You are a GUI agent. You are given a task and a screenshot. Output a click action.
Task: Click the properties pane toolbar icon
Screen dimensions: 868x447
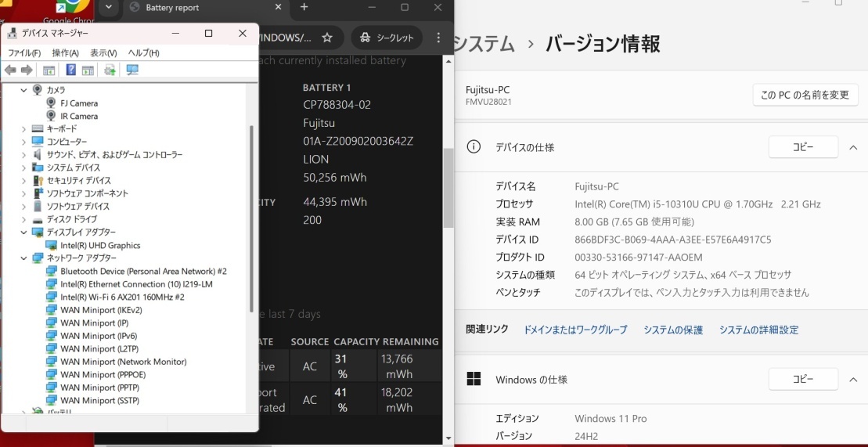tap(88, 70)
